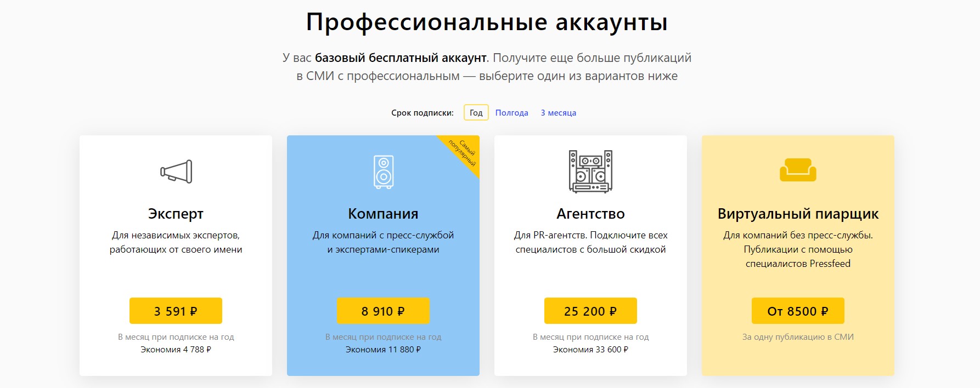Image resolution: width=980 pixels, height=388 pixels.
Task: Click the megaphone icon on Эксперт card
Action: tap(176, 172)
